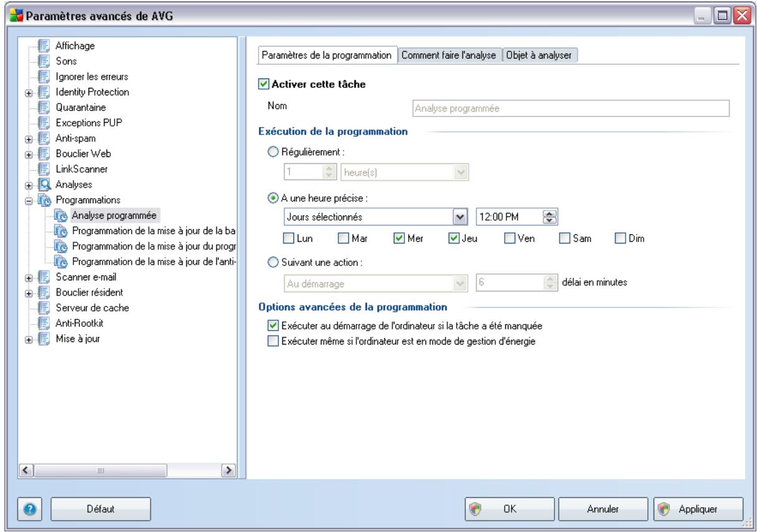Viewport: 757px width, 532px height.
Task: Switch to Comment faire l'analyse tab
Action: click(x=449, y=55)
